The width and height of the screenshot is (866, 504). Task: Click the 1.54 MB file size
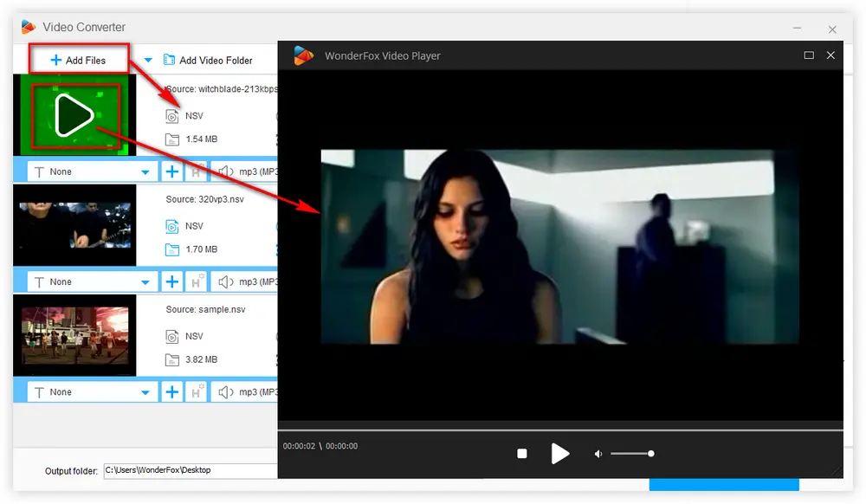pyautogui.click(x=201, y=139)
